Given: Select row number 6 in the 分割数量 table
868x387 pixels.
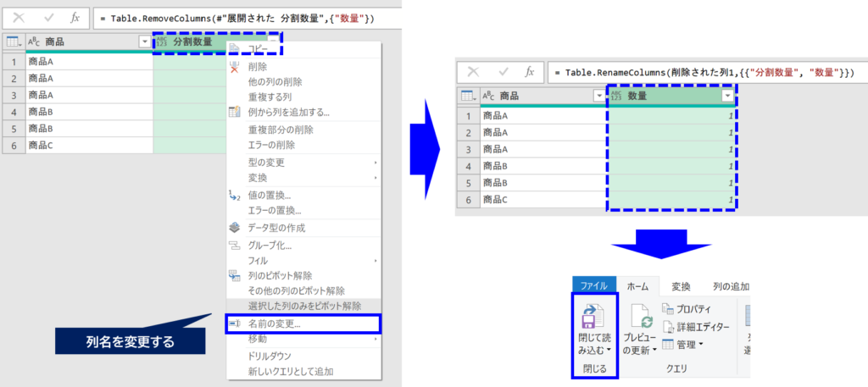Looking at the screenshot, I should 14,146.
